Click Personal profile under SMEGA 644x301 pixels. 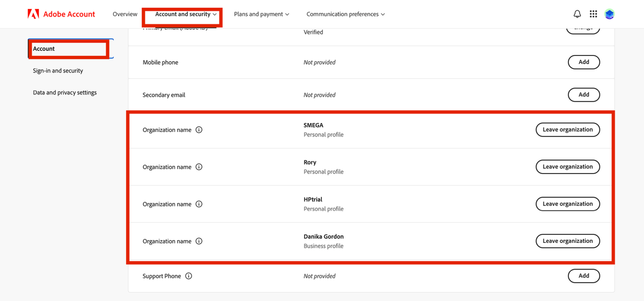(324, 135)
